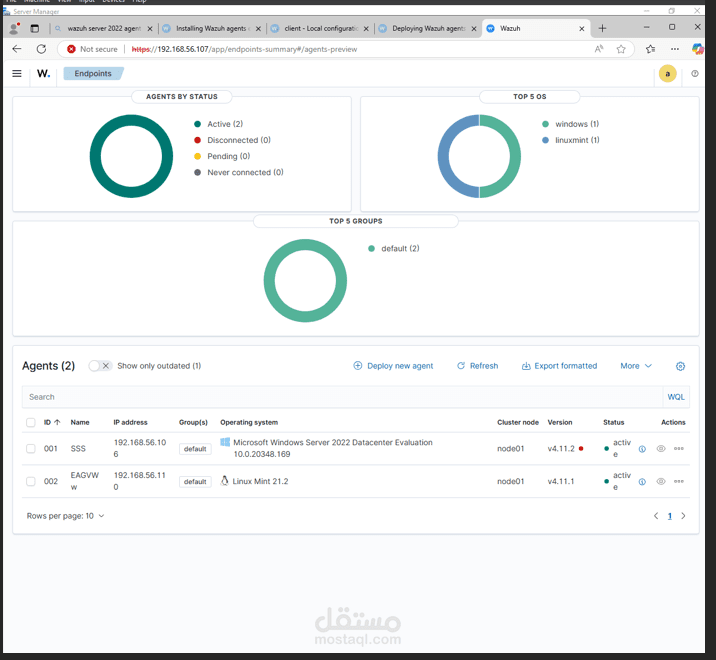Close the 'Installing Wazuh agents' tab
The image size is (716, 660).
click(x=258, y=28)
